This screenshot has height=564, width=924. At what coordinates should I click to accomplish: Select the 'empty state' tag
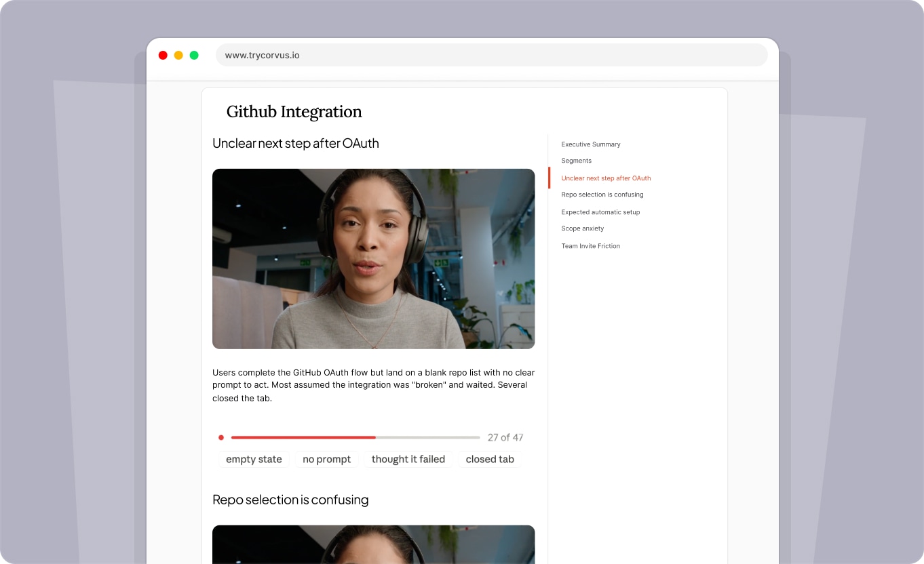[254, 460]
